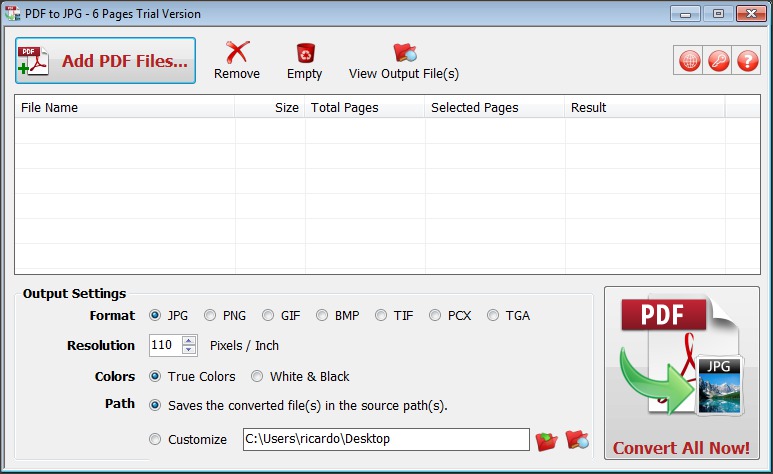
Task: Remove the selected file with the red X
Action: [x=237, y=61]
